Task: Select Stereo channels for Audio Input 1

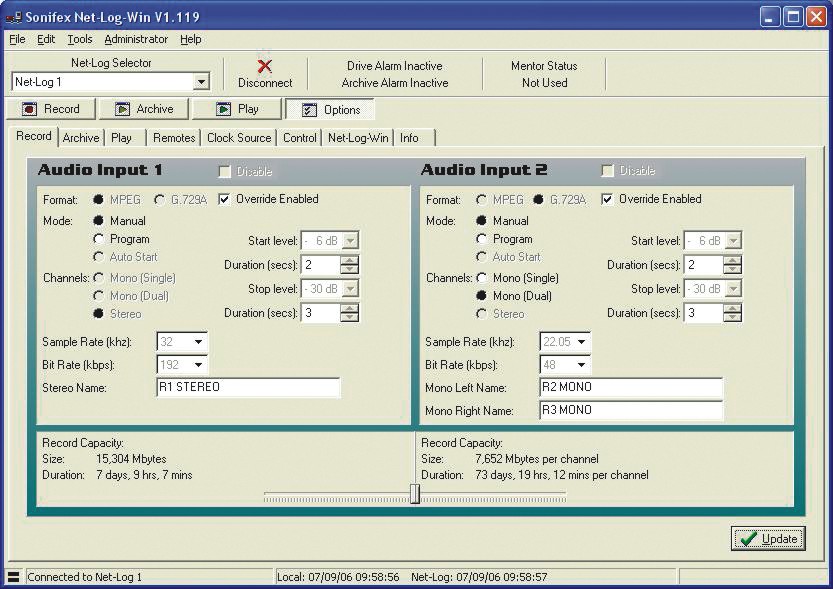Action: (x=98, y=314)
